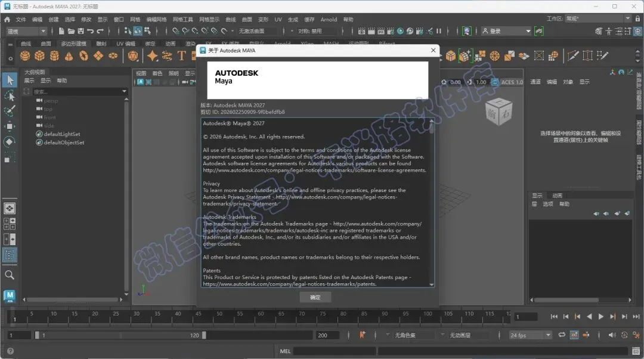Toggle select by object type mode
The image size is (644, 359).
click(x=138, y=31)
